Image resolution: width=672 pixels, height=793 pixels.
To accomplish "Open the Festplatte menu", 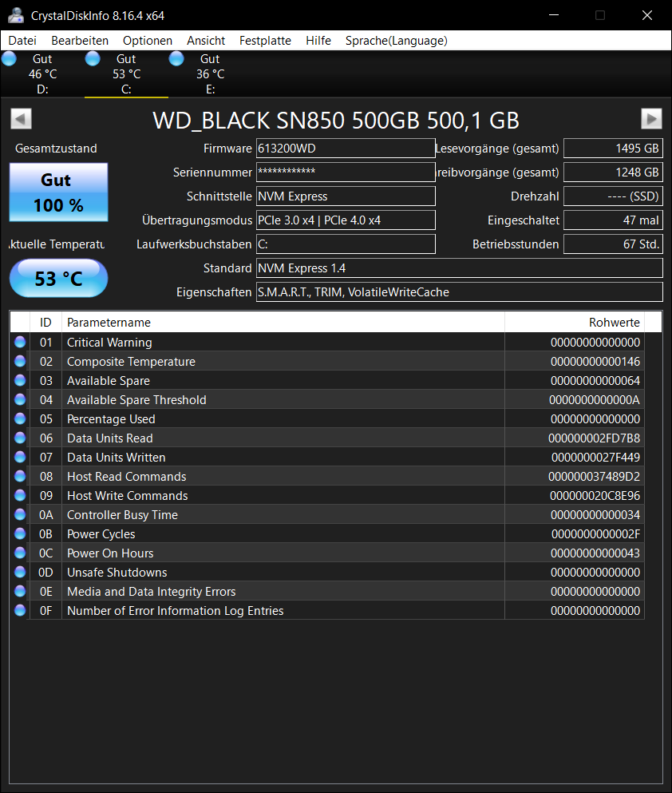I will tap(265, 41).
